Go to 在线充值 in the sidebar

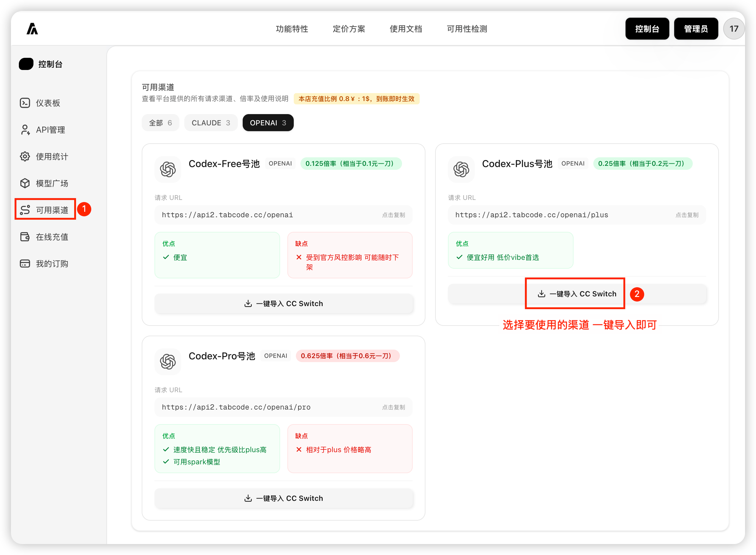coord(52,237)
